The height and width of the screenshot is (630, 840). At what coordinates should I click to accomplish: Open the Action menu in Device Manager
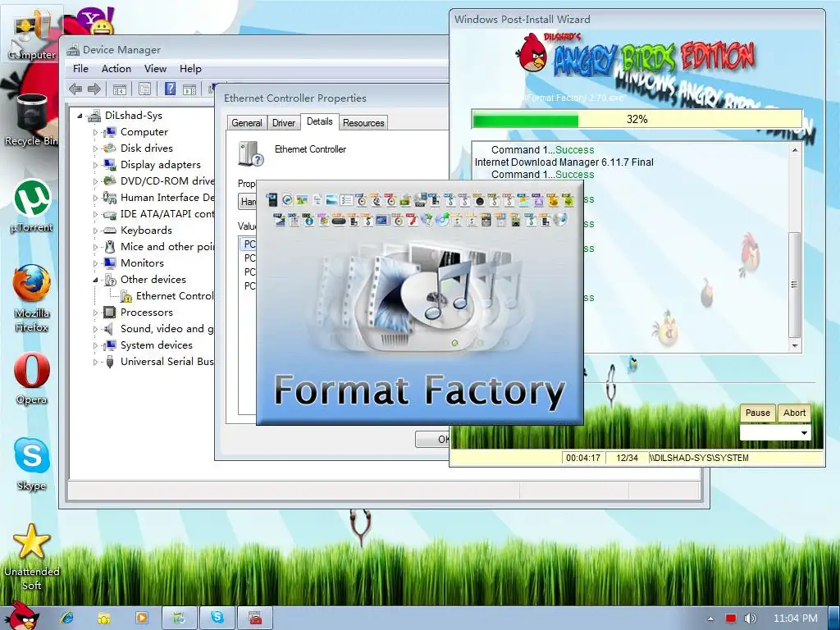click(116, 69)
